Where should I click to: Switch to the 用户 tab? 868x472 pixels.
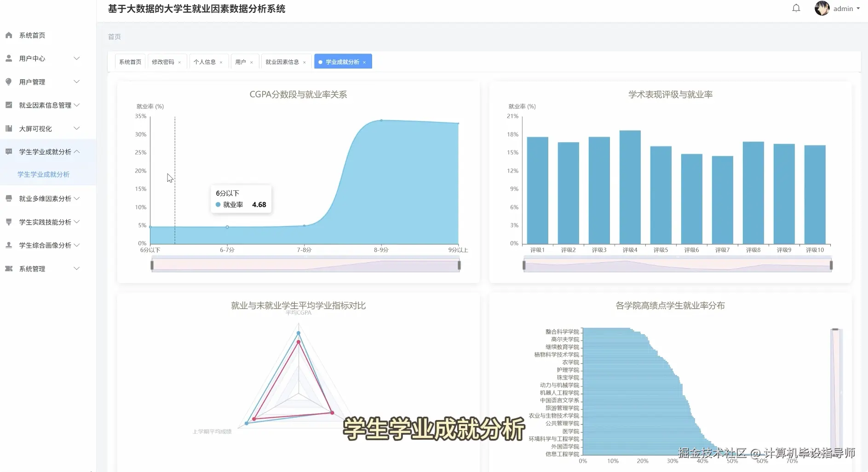pos(241,62)
